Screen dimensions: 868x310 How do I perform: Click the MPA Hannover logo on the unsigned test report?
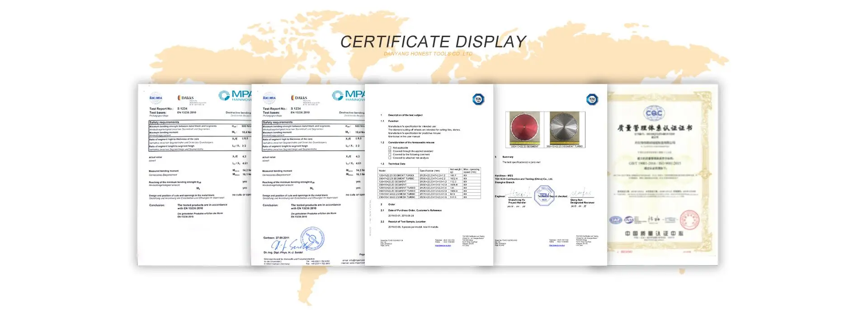pyautogui.click(x=235, y=95)
